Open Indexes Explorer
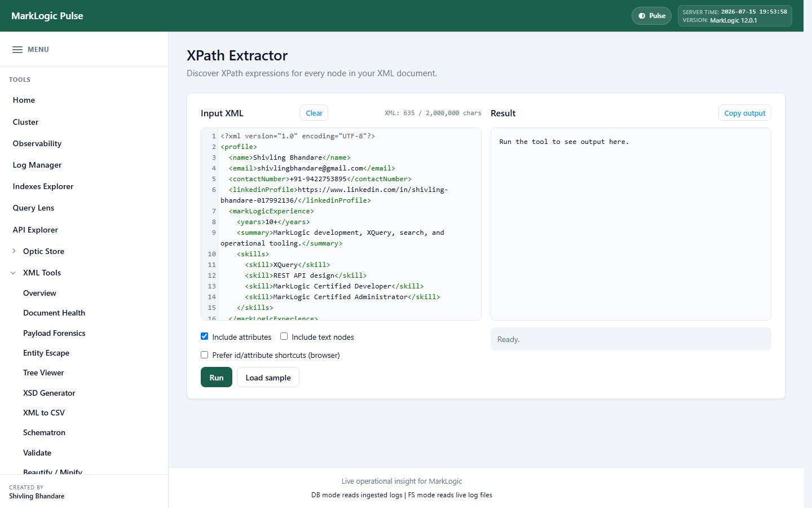Screen dimensions: 812x508 pos(43,186)
